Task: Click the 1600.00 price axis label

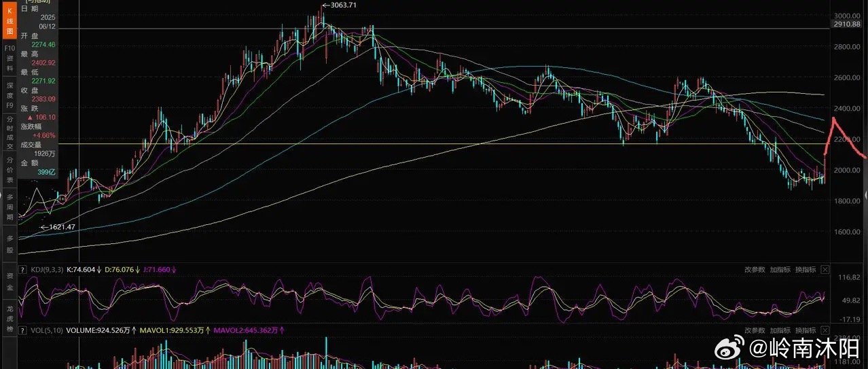Action: click(846, 232)
